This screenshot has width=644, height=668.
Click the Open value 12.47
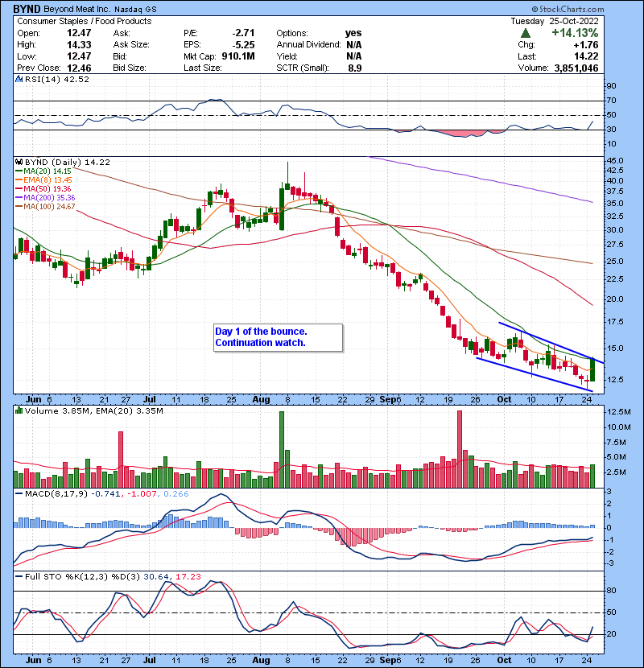(x=79, y=33)
